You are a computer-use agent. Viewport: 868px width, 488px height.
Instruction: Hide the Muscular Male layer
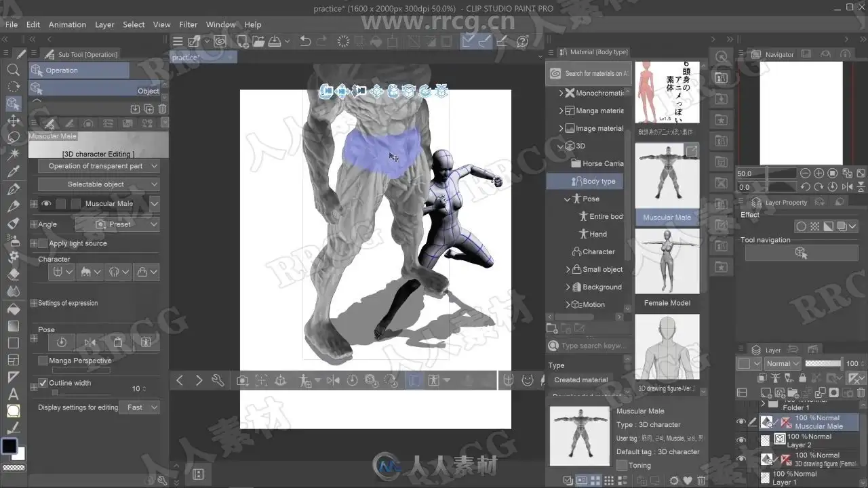741,422
